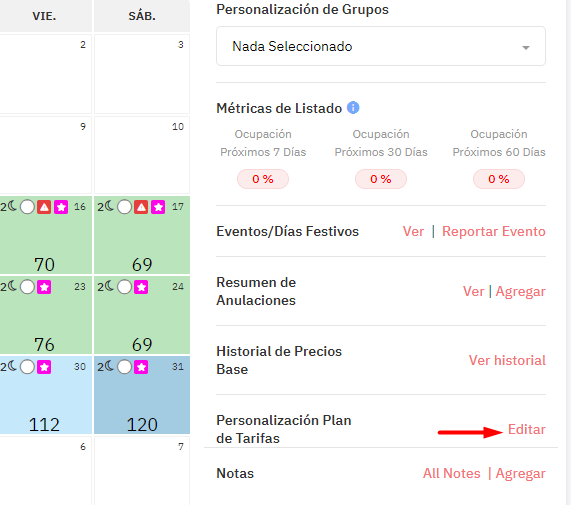Click Agregar next to Resumen de Anulaciones
Screen dimensions: 571x505
[520, 291]
